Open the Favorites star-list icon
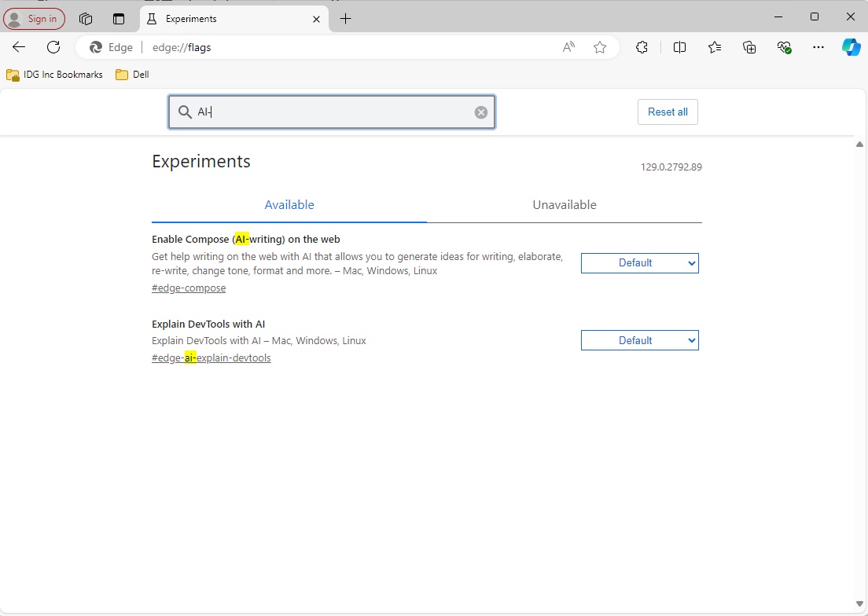 [715, 47]
